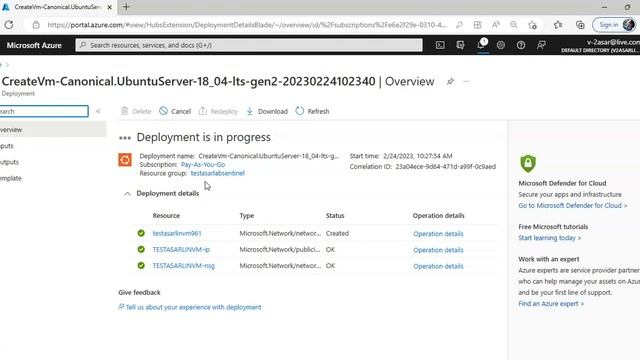640x360 pixels.
Task: View Operation details for TESTASARLINVM-nsg
Action: 438,266
